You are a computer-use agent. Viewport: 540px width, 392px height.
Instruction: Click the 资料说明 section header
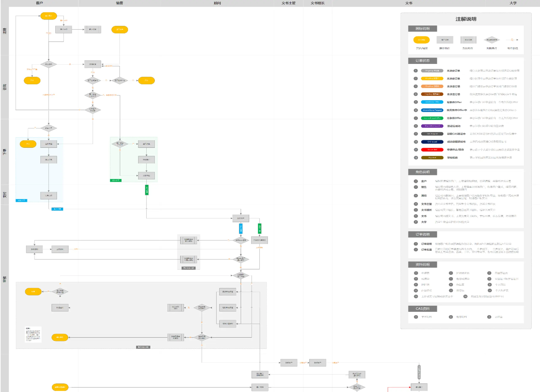coord(422,264)
